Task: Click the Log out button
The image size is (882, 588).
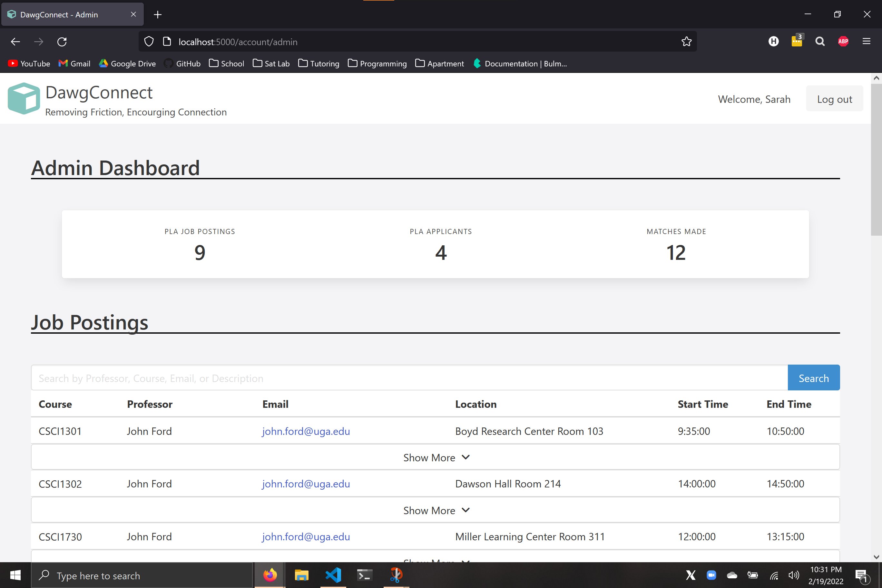Action: (x=834, y=99)
